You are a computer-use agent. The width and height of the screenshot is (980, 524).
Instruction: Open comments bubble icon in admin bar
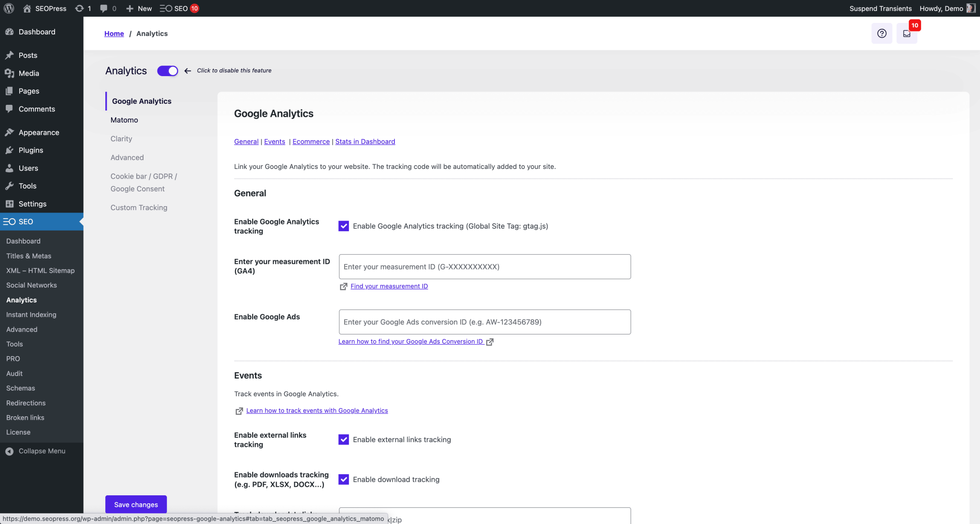coord(104,8)
